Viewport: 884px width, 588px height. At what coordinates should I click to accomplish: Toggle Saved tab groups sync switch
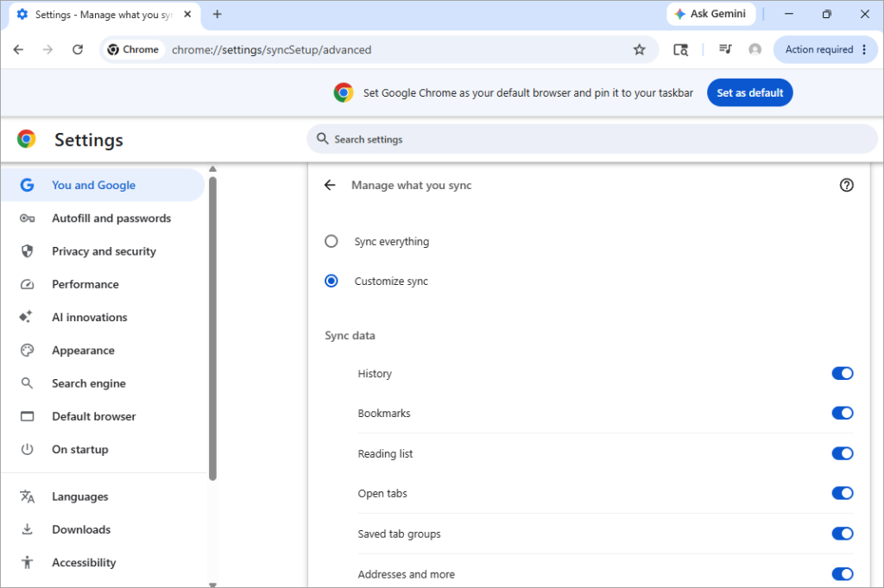(x=843, y=534)
